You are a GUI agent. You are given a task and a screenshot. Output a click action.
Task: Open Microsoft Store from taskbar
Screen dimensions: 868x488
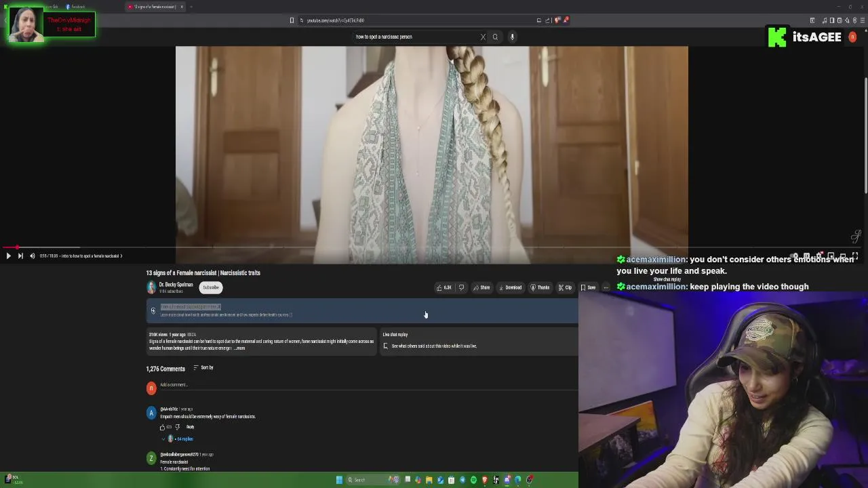pyautogui.click(x=451, y=480)
